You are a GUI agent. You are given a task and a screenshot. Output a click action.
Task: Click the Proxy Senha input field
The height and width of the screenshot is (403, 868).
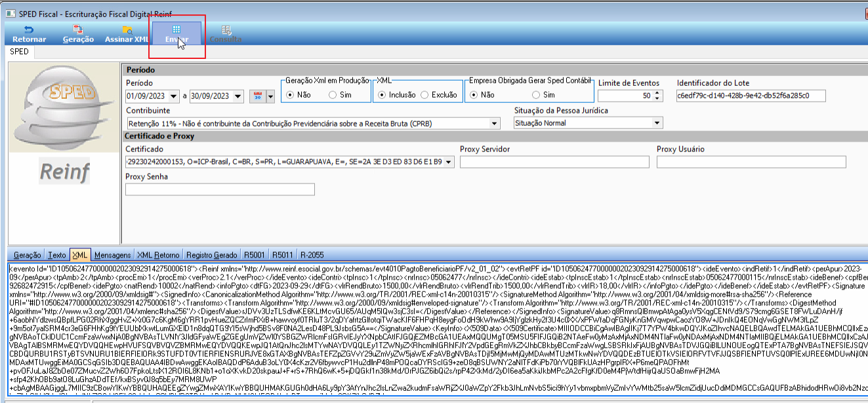pos(220,189)
